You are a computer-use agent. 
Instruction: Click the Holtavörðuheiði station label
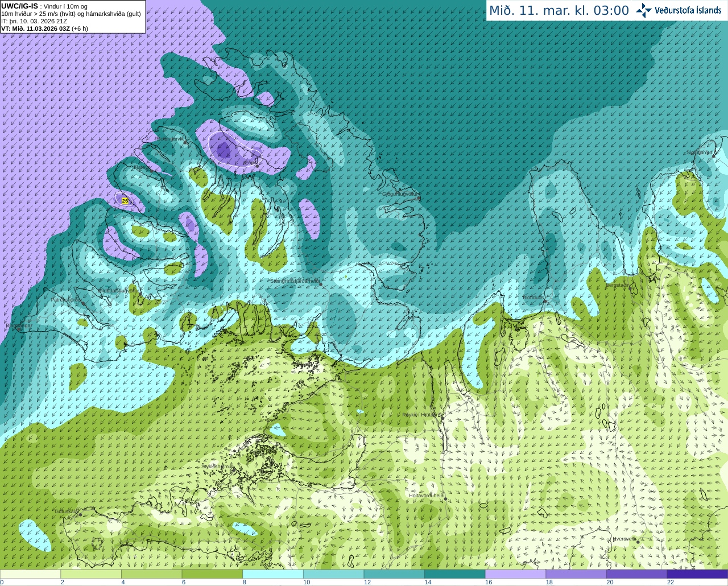click(427, 496)
